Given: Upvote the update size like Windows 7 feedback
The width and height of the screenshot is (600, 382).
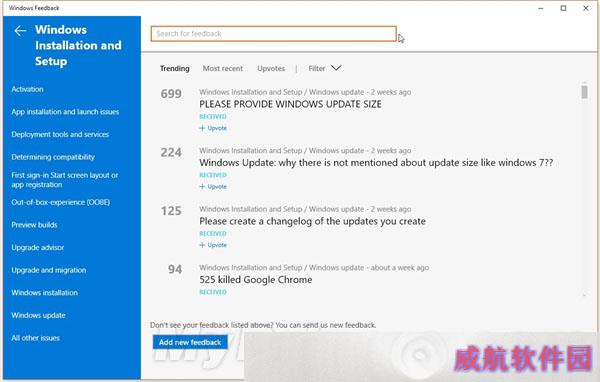Looking at the screenshot, I should pyautogui.click(x=213, y=186).
